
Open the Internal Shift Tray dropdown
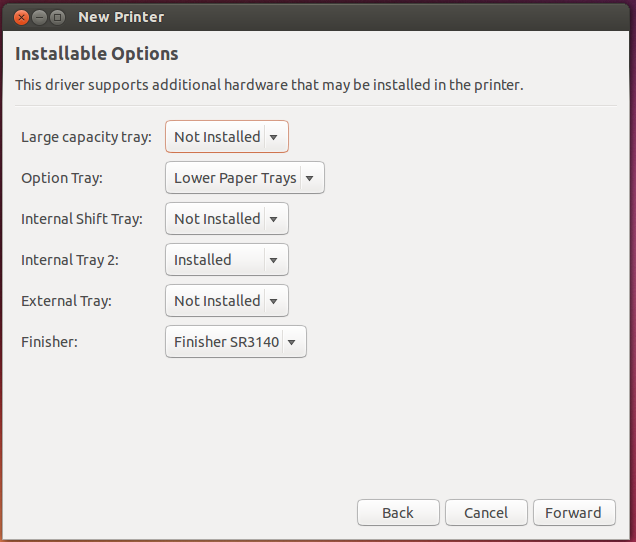(226, 219)
